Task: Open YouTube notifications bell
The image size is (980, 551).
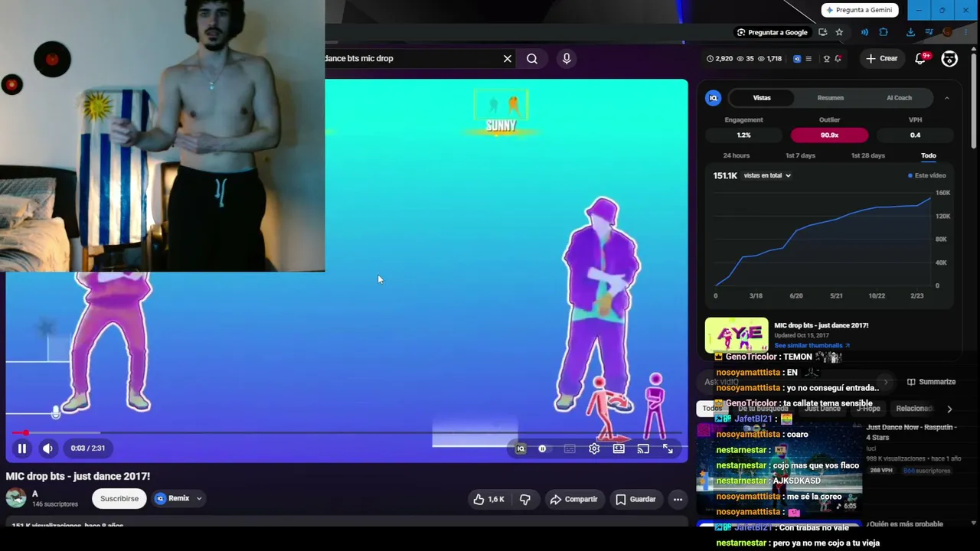Action: (x=921, y=58)
